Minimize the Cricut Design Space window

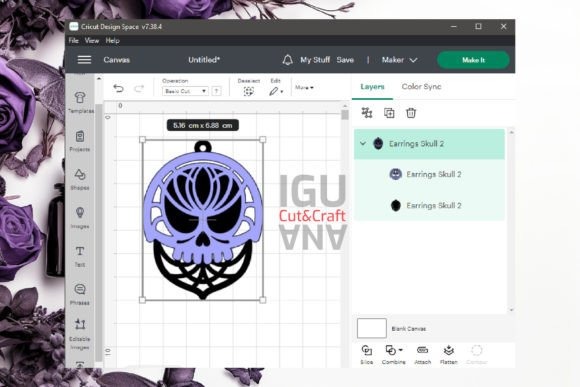pyautogui.click(x=454, y=26)
